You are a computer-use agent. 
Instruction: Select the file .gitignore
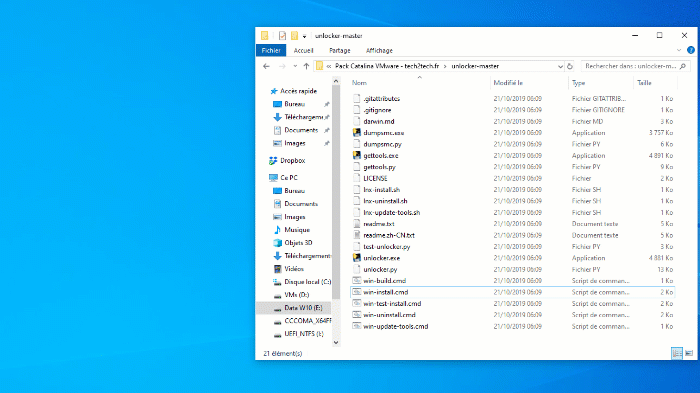377,110
